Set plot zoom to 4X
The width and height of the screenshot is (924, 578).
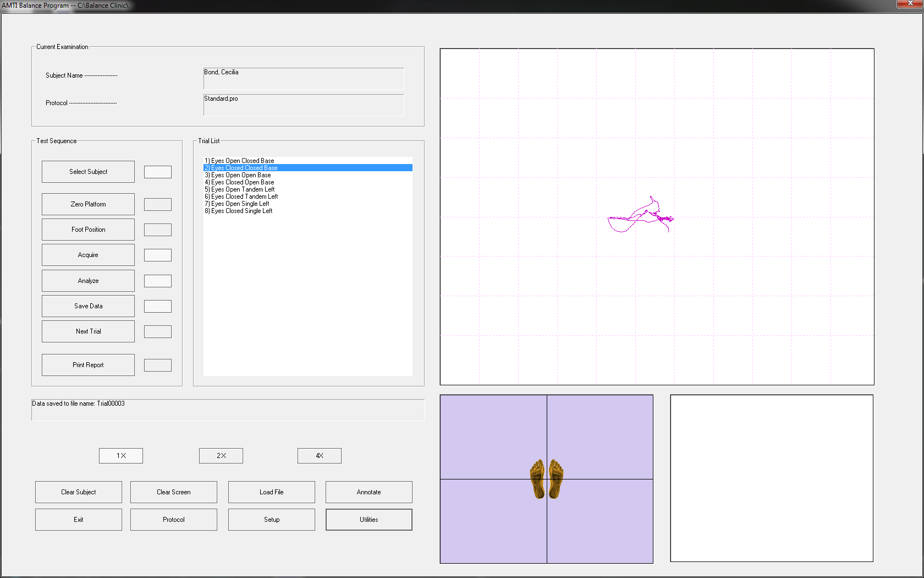(320, 456)
